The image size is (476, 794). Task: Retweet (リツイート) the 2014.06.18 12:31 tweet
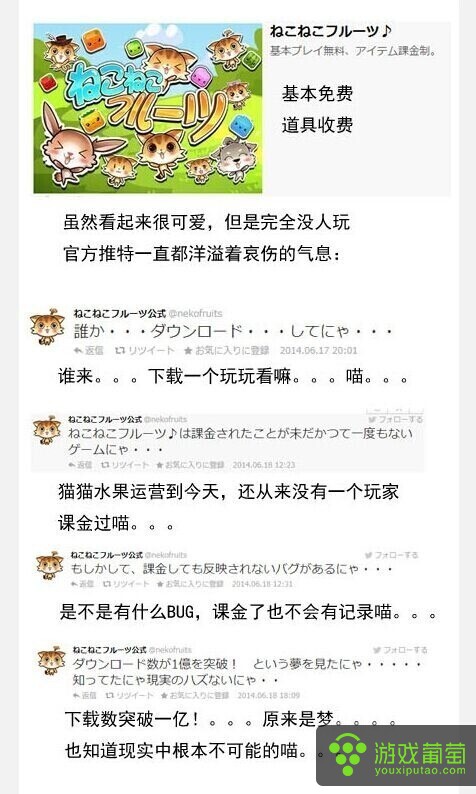(127, 583)
